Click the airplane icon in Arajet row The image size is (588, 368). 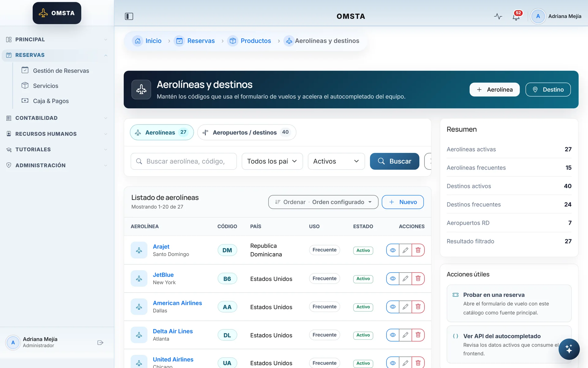(x=139, y=250)
